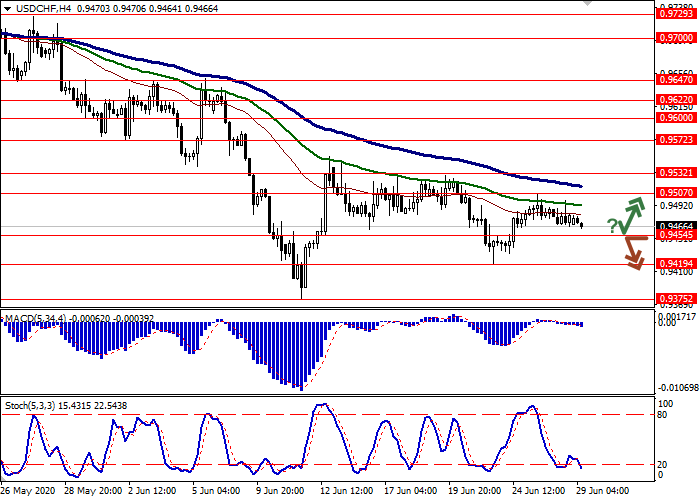Click the MACD(5,34,4) indicator label

(36, 319)
